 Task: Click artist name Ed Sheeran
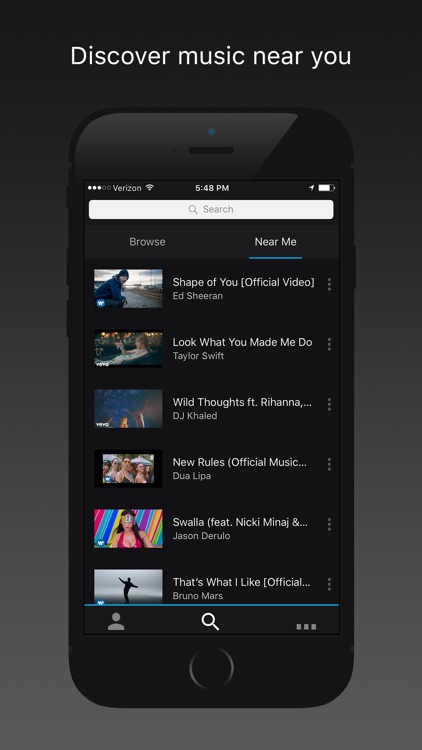tap(198, 296)
